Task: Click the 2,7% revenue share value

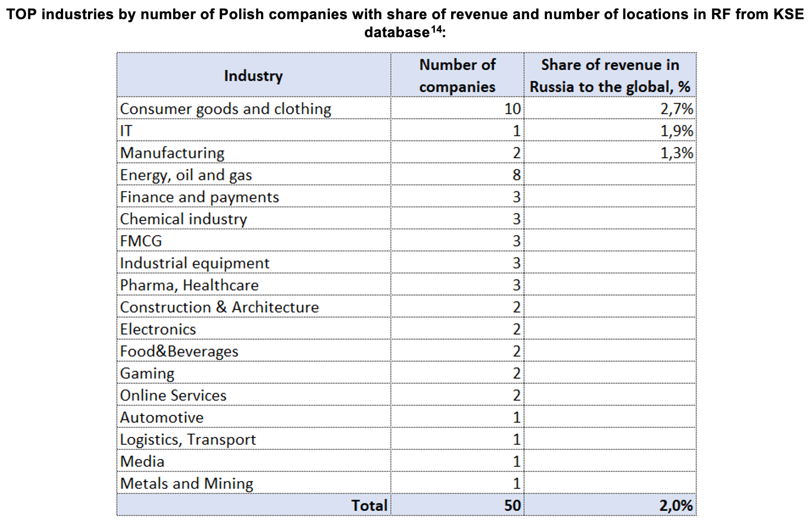Action: click(677, 108)
